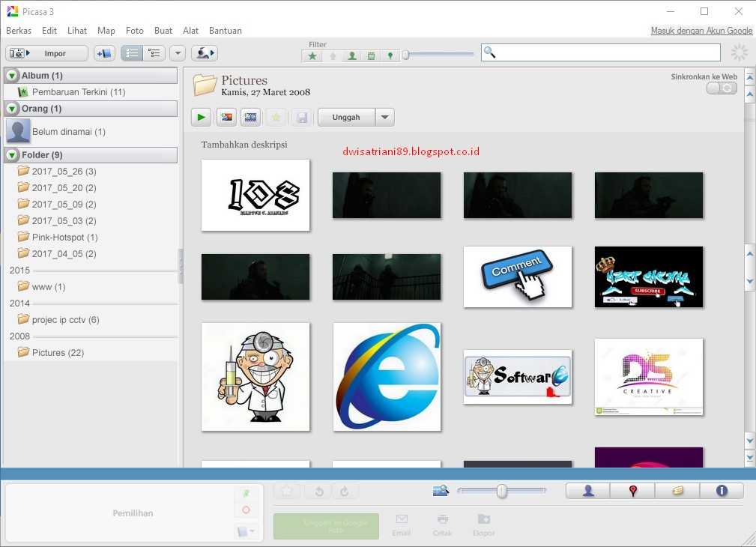Click the Belum dinamai person avatar
This screenshot has height=547, width=756.
coord(18,132)
